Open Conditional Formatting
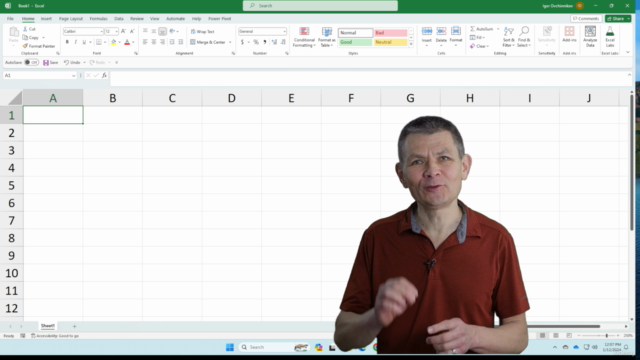 pos(304,37)
